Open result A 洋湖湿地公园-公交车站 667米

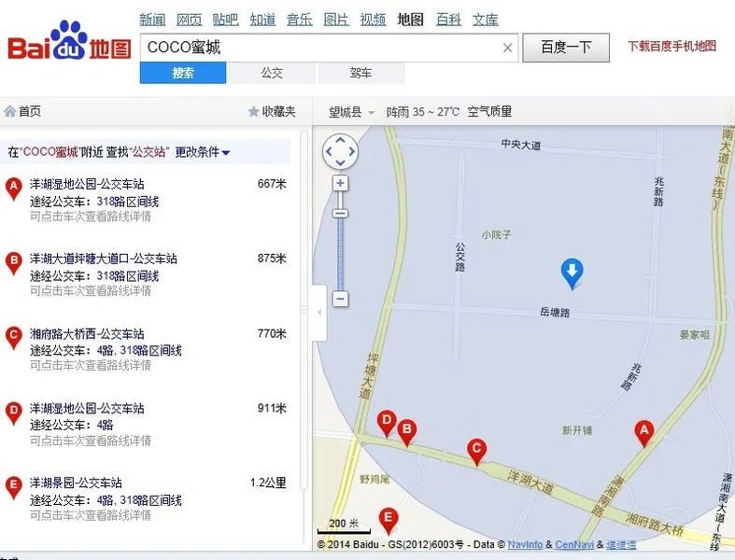pyautogui.click(x=87, y=184)
